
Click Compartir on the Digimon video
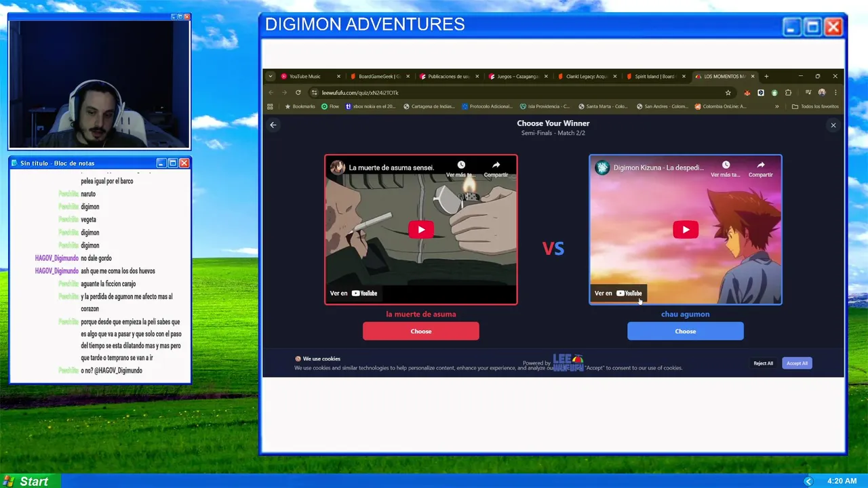760,169
